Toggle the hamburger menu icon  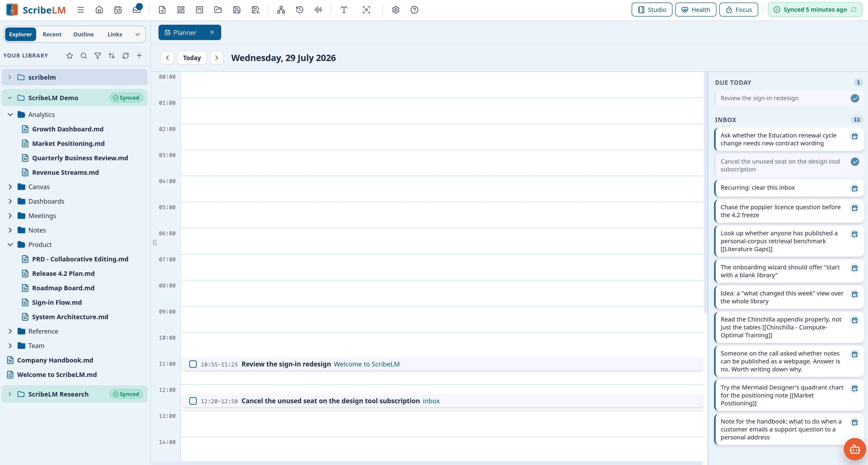tap(81, 10)
